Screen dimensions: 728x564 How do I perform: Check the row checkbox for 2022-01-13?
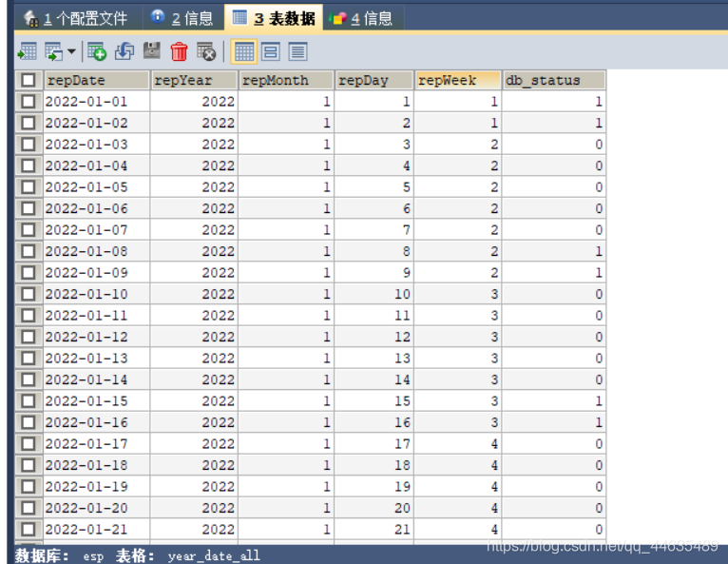tap(29, 358)
